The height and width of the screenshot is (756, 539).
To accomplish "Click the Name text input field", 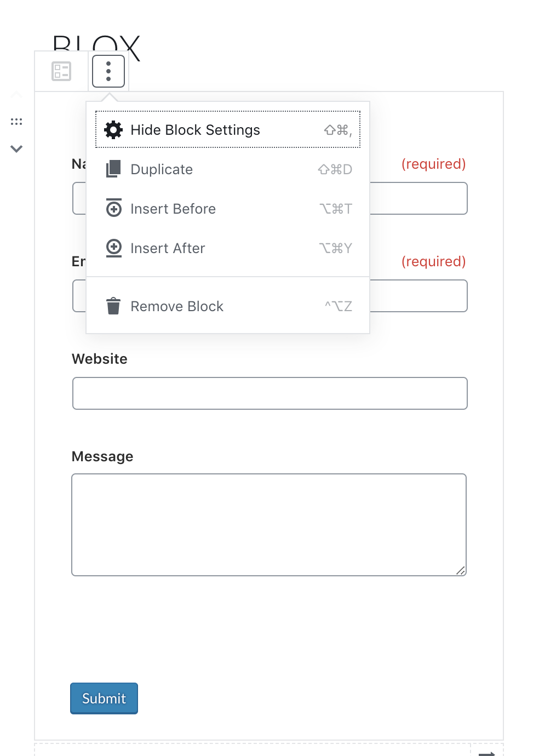I will click(418, 198).
